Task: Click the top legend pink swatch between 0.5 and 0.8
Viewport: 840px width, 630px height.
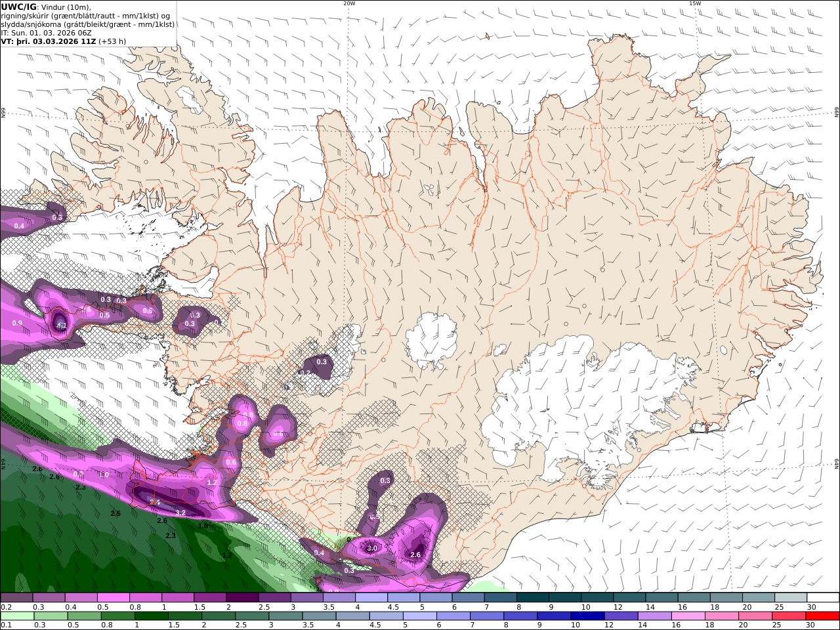Action: click(113, 598)
